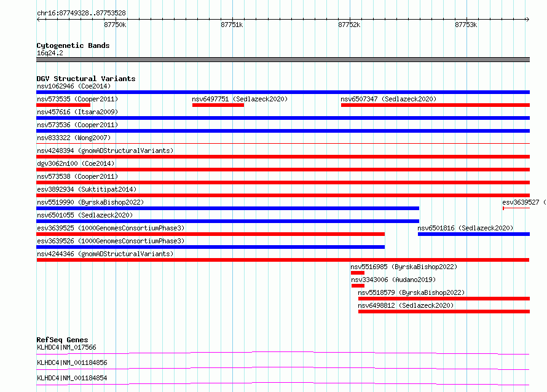This screenshot has height=392, width=547.
Task: Click the KLHDC4|NM_017566 gene label
Action: (66, 347)
